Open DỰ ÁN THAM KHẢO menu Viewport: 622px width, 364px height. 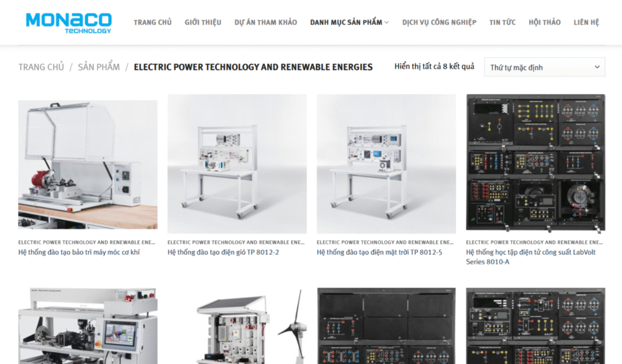266,22
